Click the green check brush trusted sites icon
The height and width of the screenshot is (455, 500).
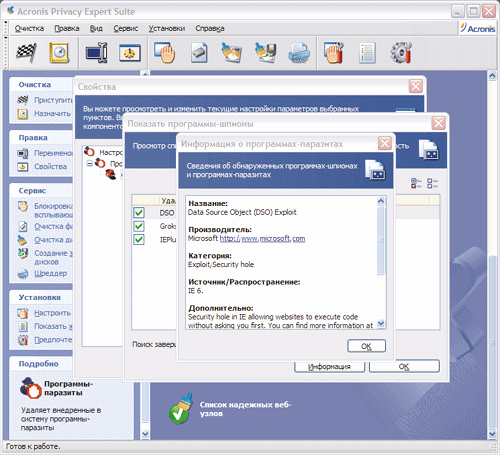tap(181, 409)
